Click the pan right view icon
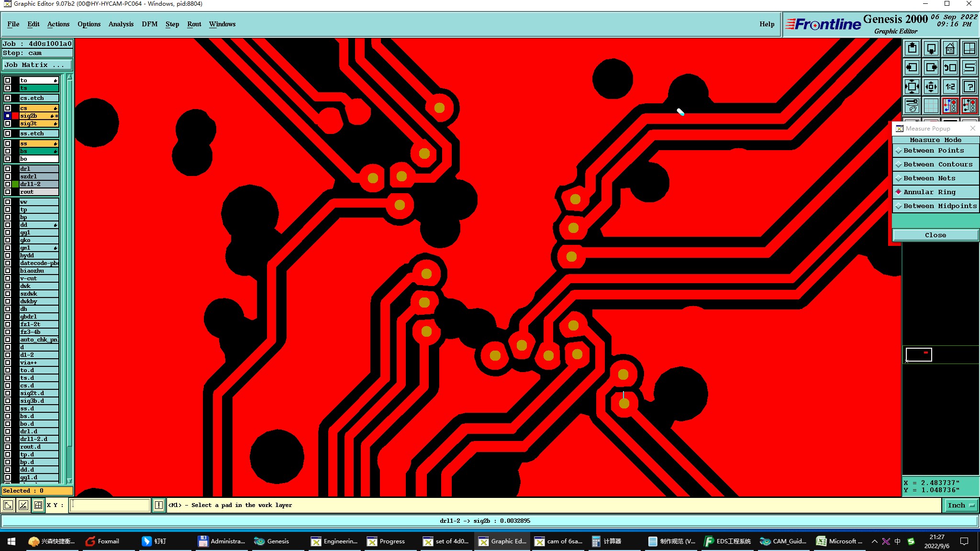This screenshot has height=551, width=980. coord(931,67)
